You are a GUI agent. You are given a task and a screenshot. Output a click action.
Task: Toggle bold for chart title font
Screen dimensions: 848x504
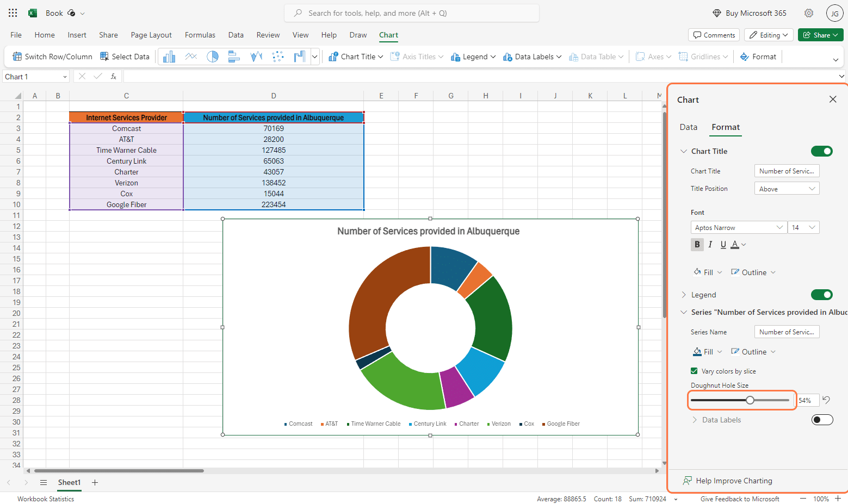697,245
